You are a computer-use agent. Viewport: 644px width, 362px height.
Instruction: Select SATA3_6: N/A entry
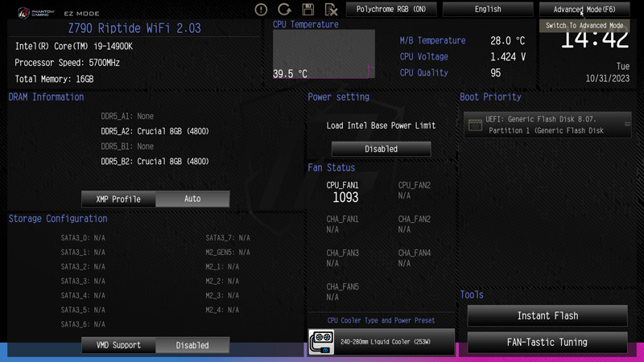[83, 324]
